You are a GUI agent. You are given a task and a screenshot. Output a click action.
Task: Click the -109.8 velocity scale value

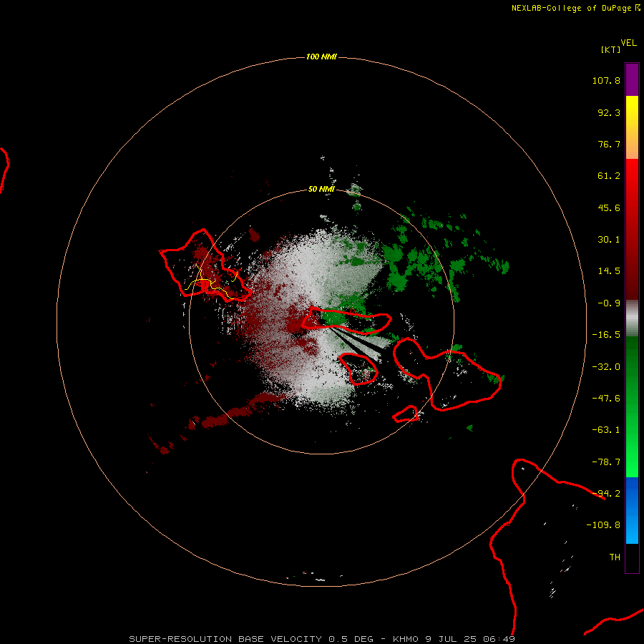coord(603,525)
